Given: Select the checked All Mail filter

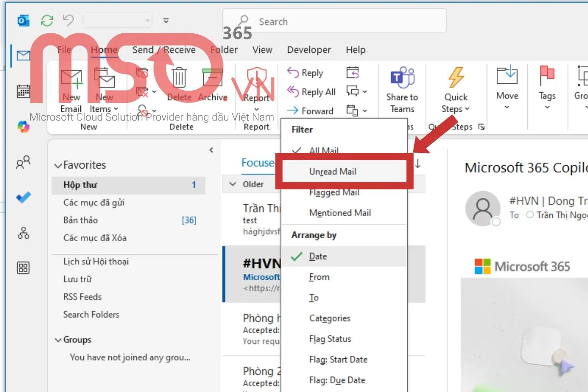Looking at the screenshot, I should tap(323, 150).
